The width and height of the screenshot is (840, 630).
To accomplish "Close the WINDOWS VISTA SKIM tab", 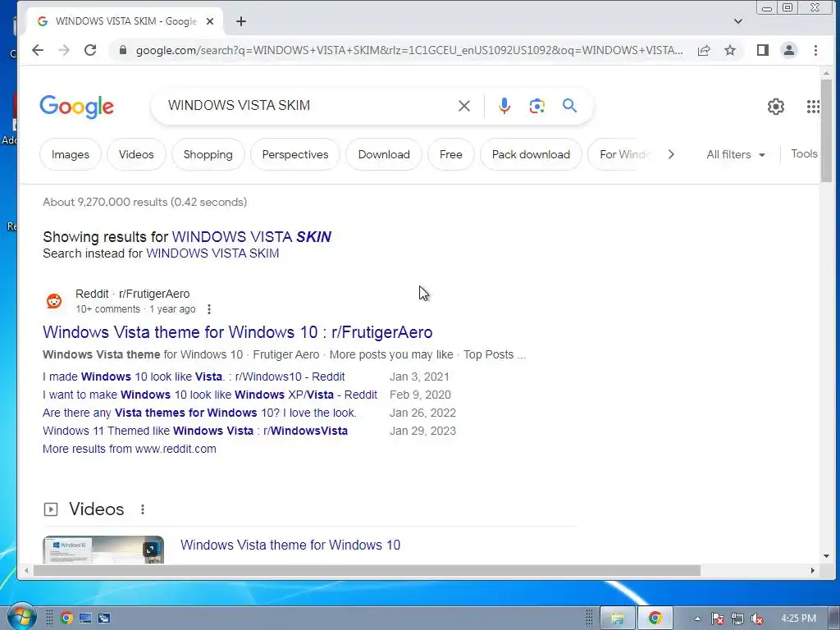I will (210, 21).
